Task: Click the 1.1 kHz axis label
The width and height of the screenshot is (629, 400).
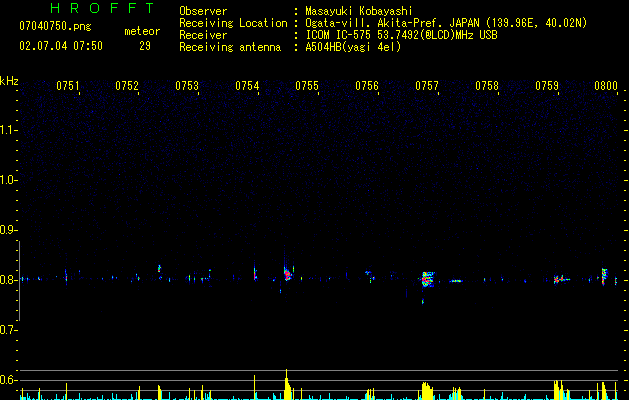Action: (8, 130)
